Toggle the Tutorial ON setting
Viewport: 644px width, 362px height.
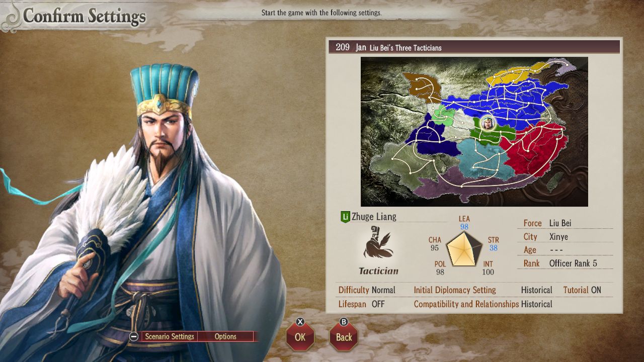click(582, 290)
